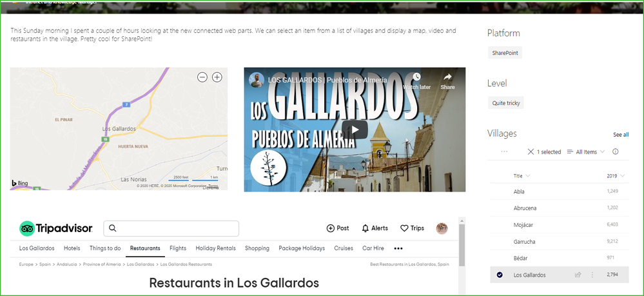The width and height of the screenshot is (644, 296).
Task: Open the Car Hire tab
Action: pos(373,248)
